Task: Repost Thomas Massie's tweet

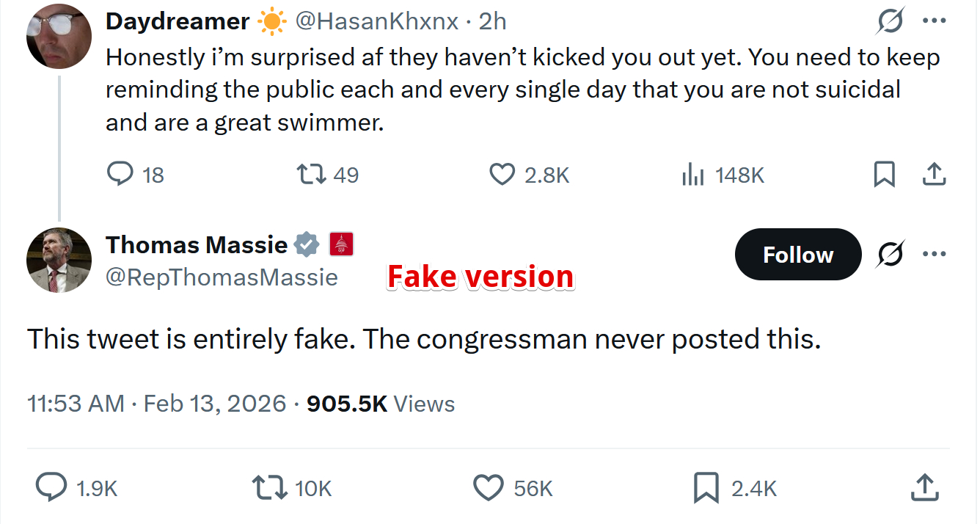Action: (x=268, y=487)
